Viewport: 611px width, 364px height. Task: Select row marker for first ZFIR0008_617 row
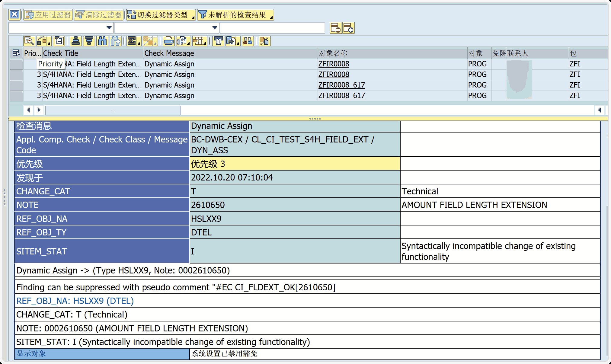pos(16,85)
